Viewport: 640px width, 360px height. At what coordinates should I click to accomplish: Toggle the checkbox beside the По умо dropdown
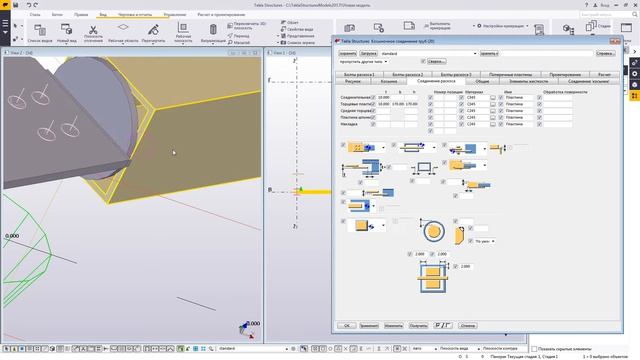coord(470,241)
